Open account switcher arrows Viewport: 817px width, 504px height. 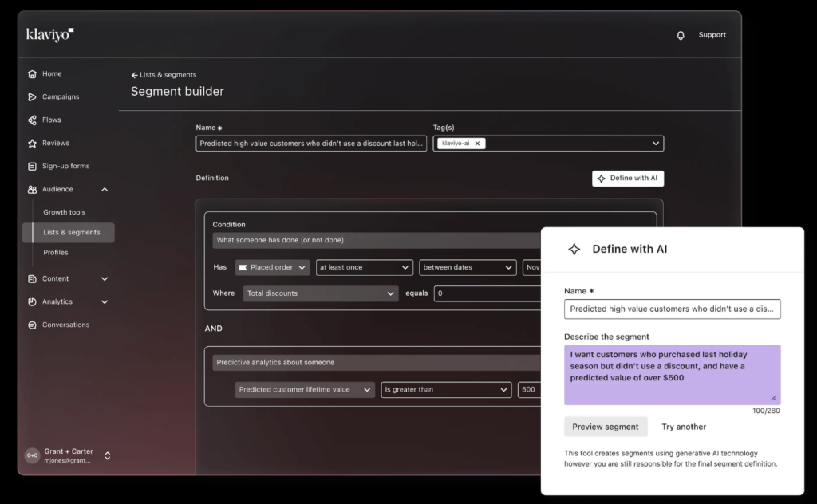coord(108,455)
